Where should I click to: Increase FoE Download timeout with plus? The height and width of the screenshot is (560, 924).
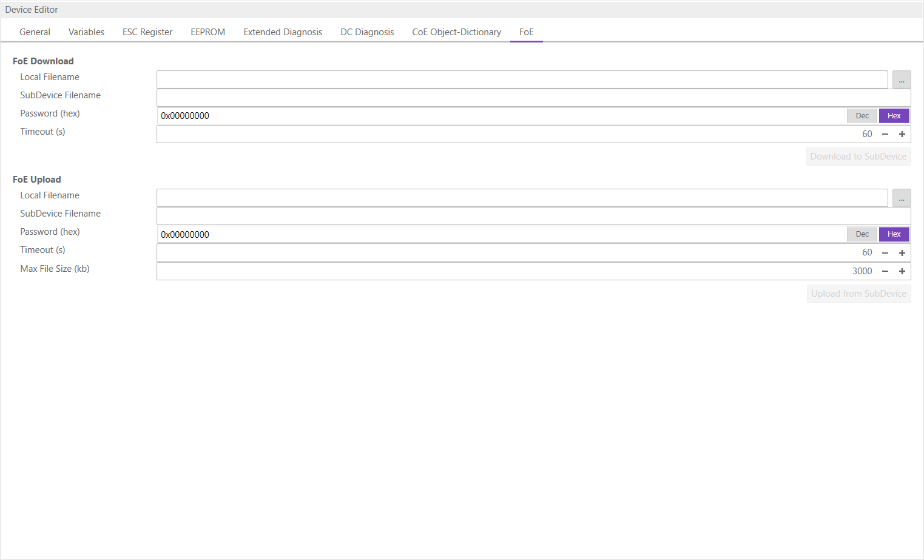tap(902, 134)
